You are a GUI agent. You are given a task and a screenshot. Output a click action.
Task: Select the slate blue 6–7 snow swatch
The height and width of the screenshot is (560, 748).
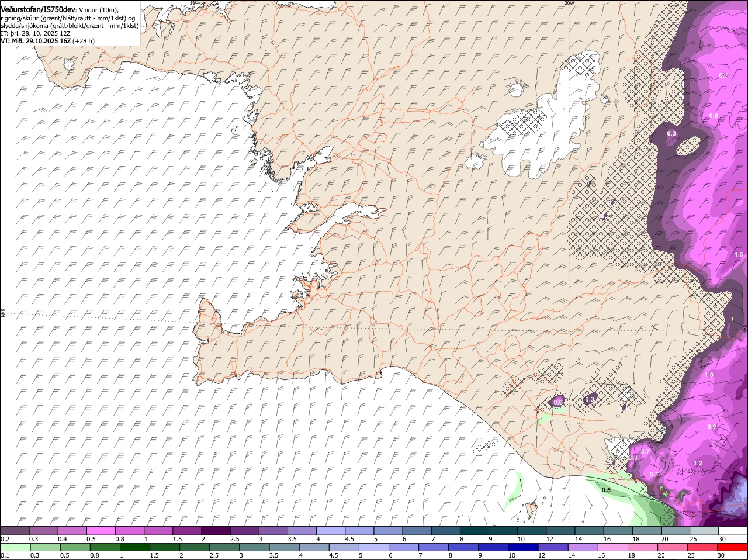(417, 530)
